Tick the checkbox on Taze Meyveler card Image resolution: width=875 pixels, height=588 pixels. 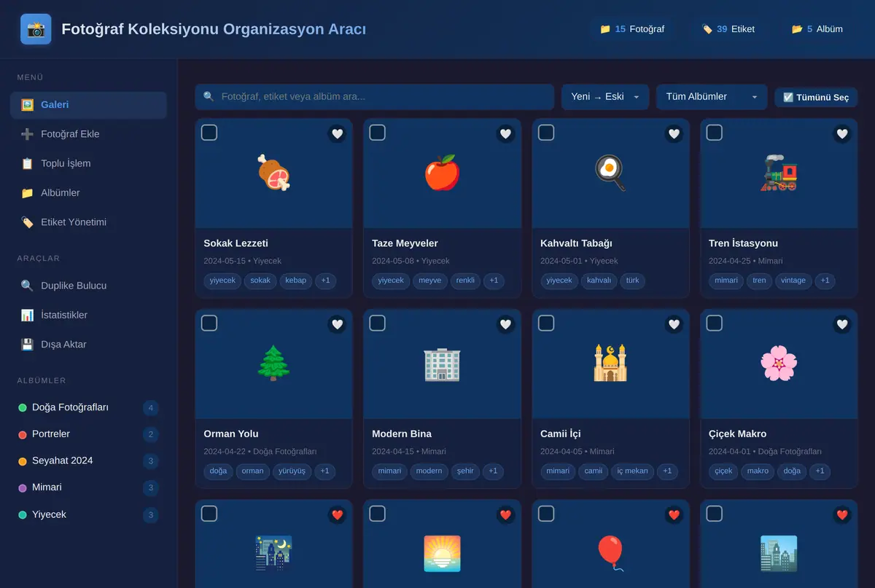pyautogui.click(x=378, y=133)
